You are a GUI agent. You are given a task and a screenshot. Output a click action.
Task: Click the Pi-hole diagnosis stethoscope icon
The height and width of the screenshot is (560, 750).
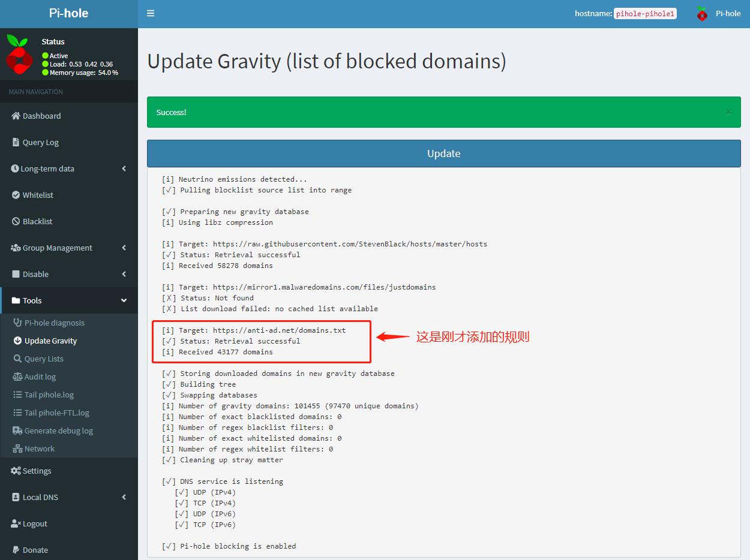pyautogui.click(x=17, y=323)
